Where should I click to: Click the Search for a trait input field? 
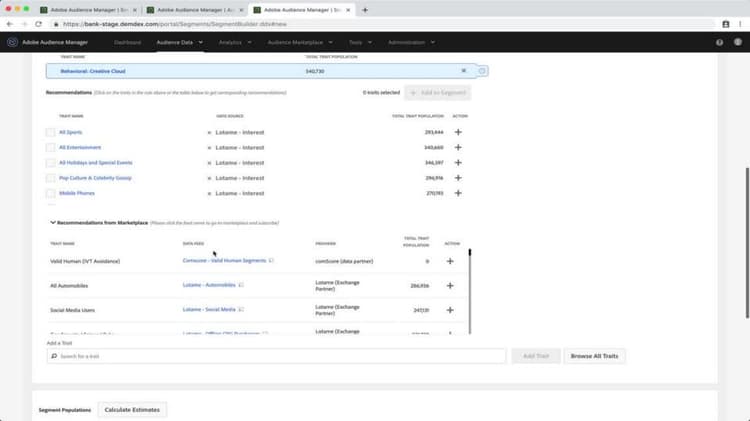(x=276, y=356)
